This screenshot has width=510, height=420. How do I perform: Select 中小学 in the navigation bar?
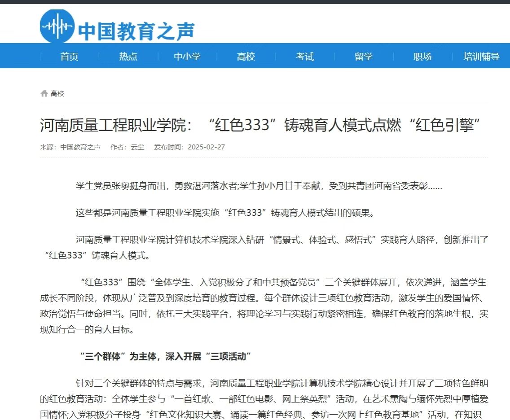(187, 57)
